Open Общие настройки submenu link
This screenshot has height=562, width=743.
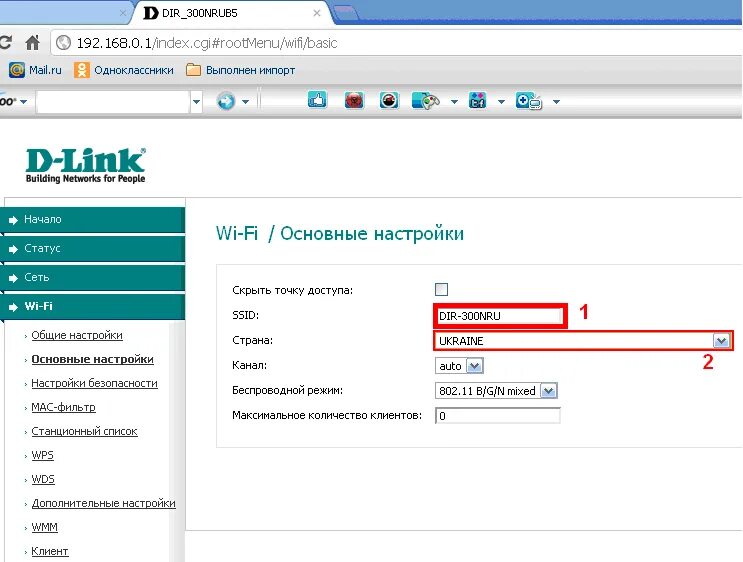(x=77, y=335)
